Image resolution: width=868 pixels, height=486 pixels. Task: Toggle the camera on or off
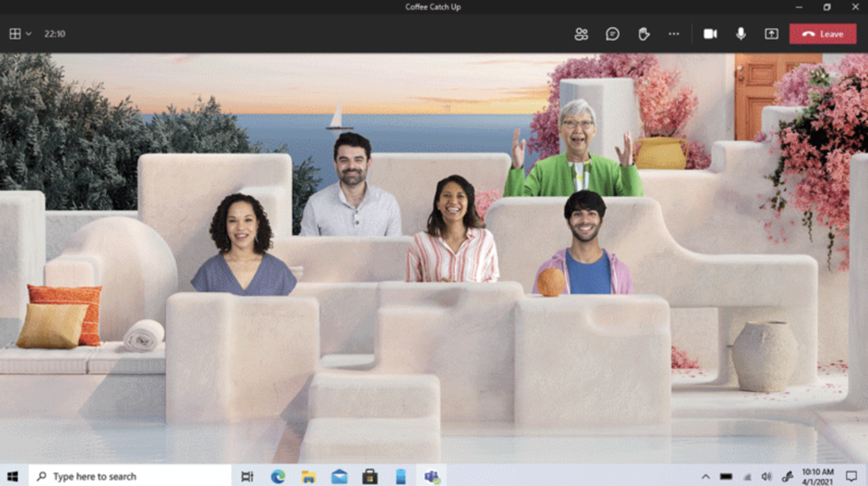(x=710, y=34)
